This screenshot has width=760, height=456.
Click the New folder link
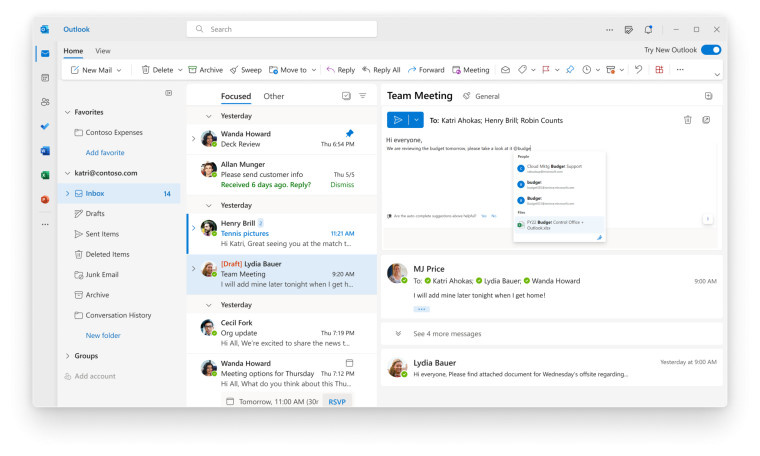coord(103,335)
